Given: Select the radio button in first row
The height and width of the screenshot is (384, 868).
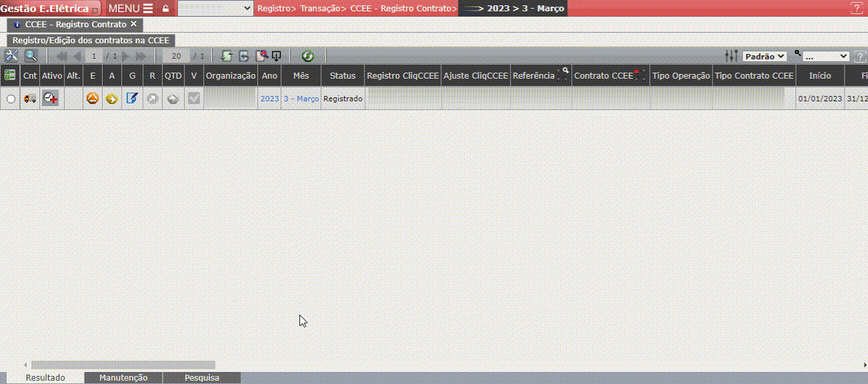Looking at the screenshot, I should (11, 99).
